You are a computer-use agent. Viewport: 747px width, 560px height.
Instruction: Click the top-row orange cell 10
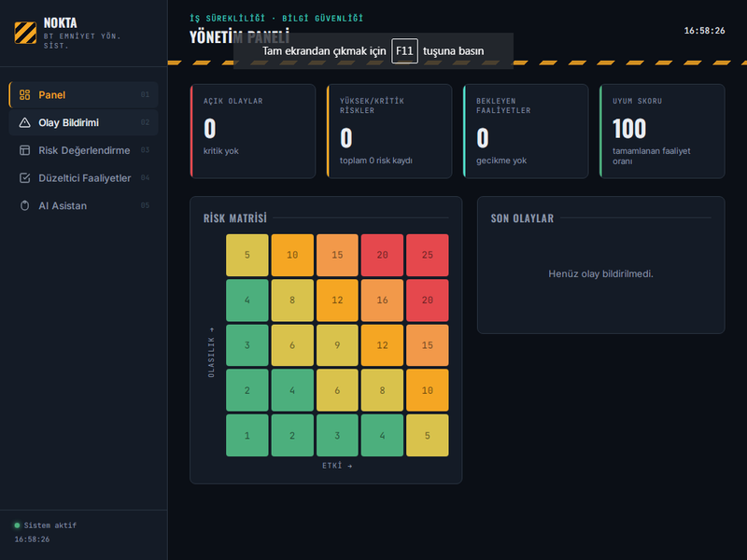tap(292, 255)
